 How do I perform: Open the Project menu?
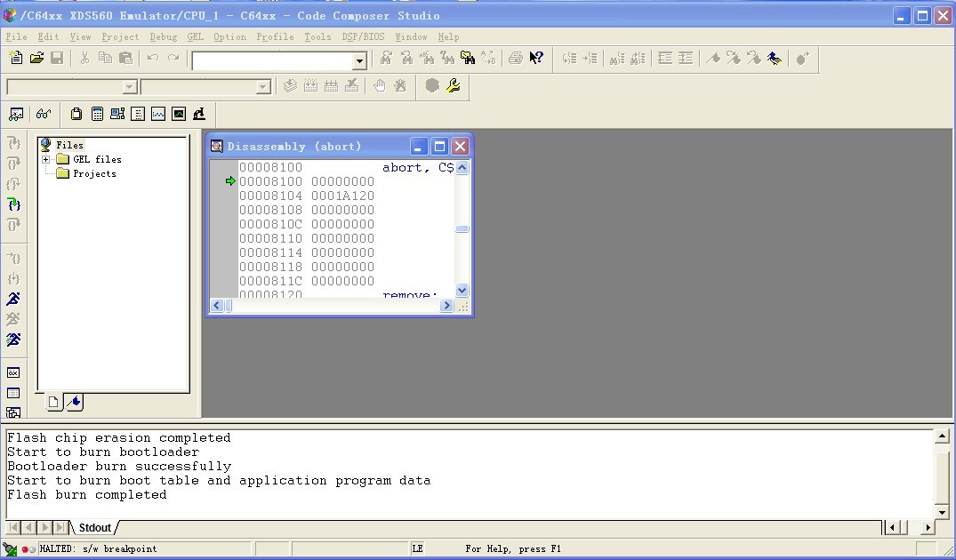(x=120, y=36)
